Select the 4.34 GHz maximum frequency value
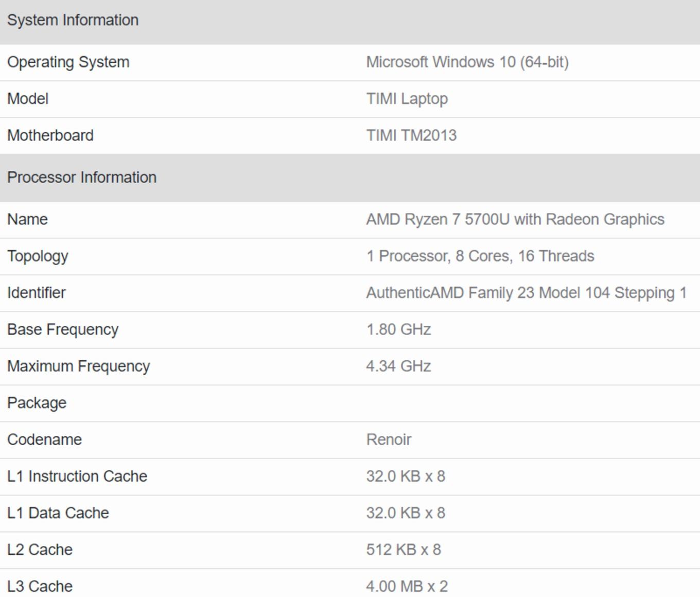This screenshot has height=597, width=700. 398,366
